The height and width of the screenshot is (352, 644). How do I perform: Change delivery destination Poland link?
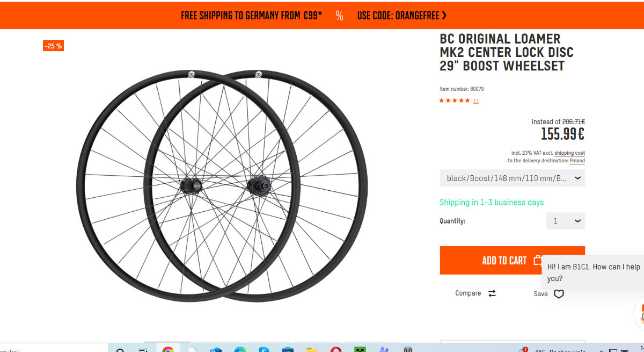point(577,161)
